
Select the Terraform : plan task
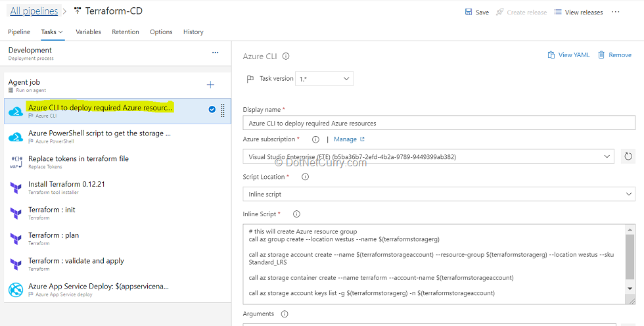click(x=118, y=239)
